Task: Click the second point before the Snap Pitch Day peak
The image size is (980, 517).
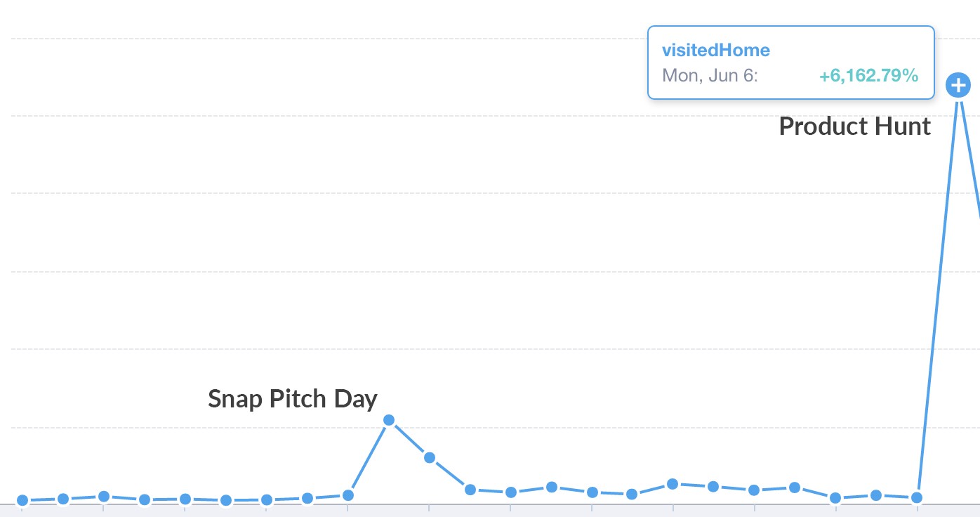Action: tap(307, 498)
